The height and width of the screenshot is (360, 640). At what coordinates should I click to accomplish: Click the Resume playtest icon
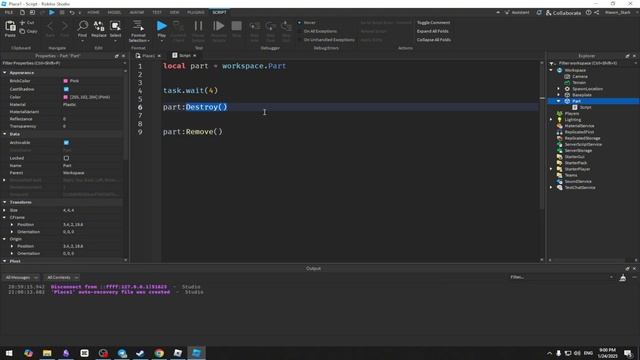219,26
